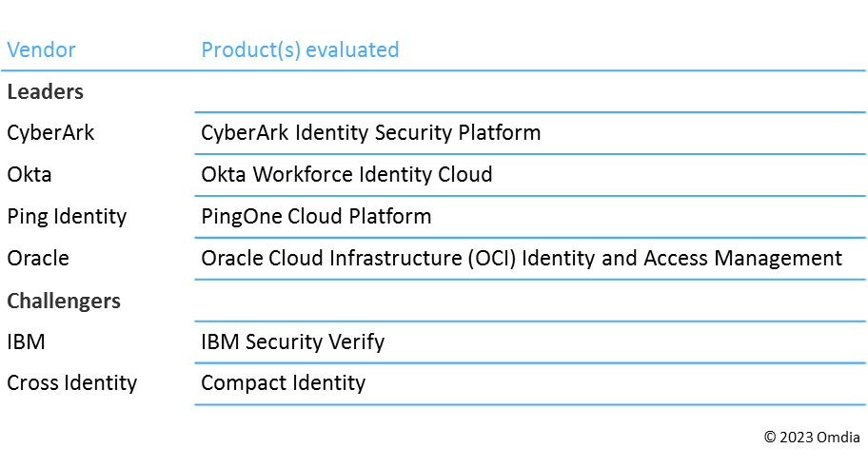Select the IBM Security Verify product

(292, 342)
